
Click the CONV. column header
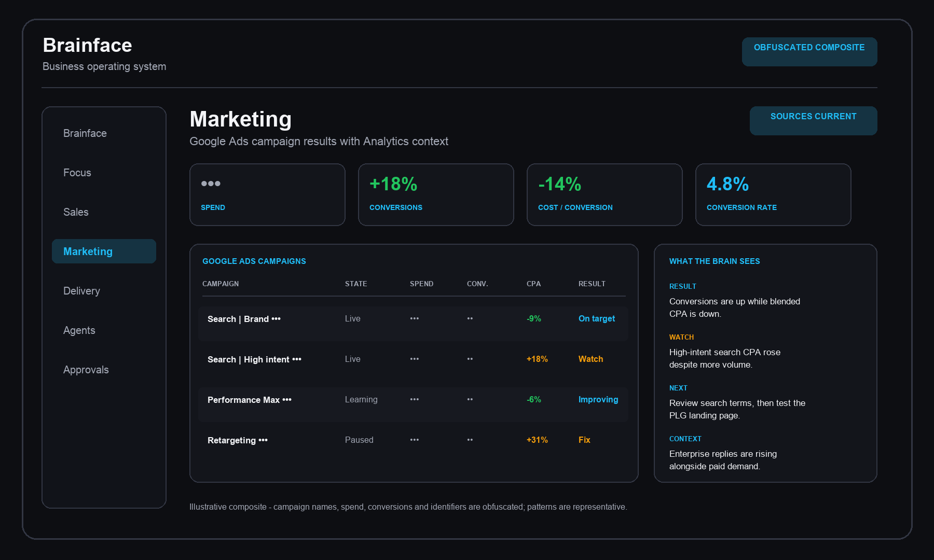coord(477,284)
